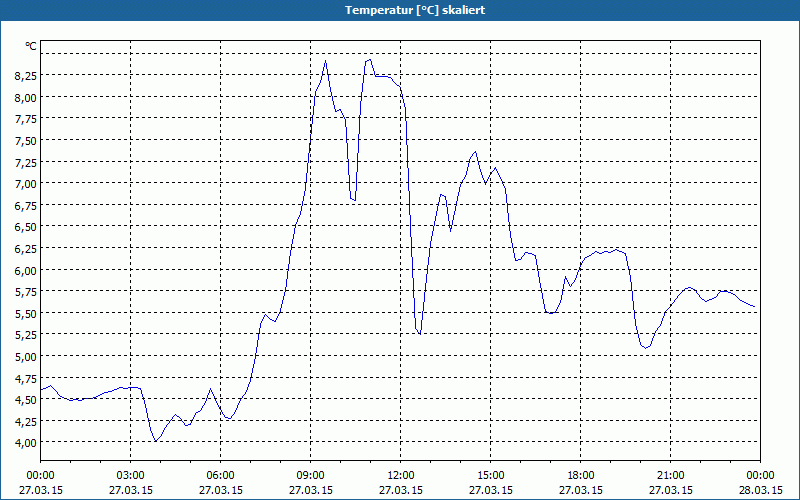Pick the '15:00' time tick label

(x=491, y=476)
